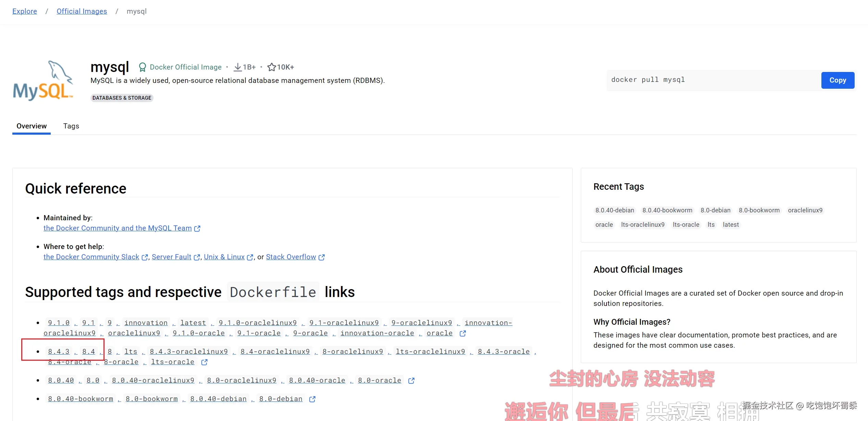Screen dimensions: 868x421
Task: Open the external link icon beside oracle tag
Action: coord(463,333)
